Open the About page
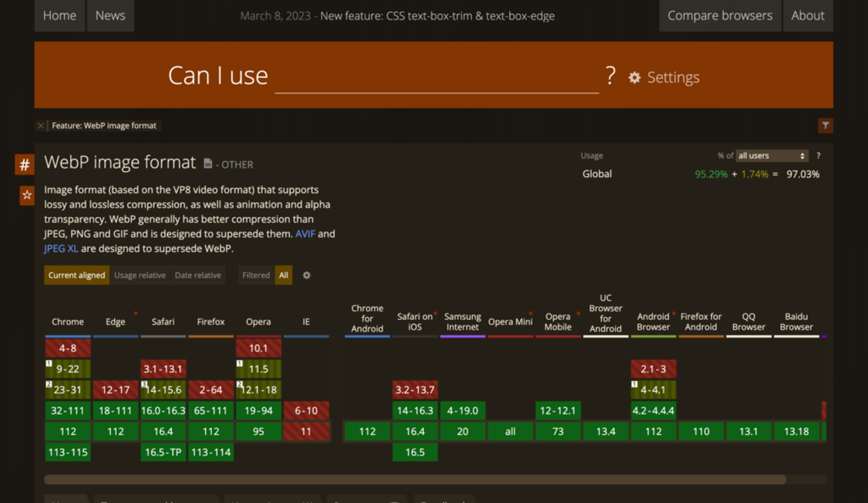Image resolution: width=868 pixels, height=503 pixels. pos(807,16)
